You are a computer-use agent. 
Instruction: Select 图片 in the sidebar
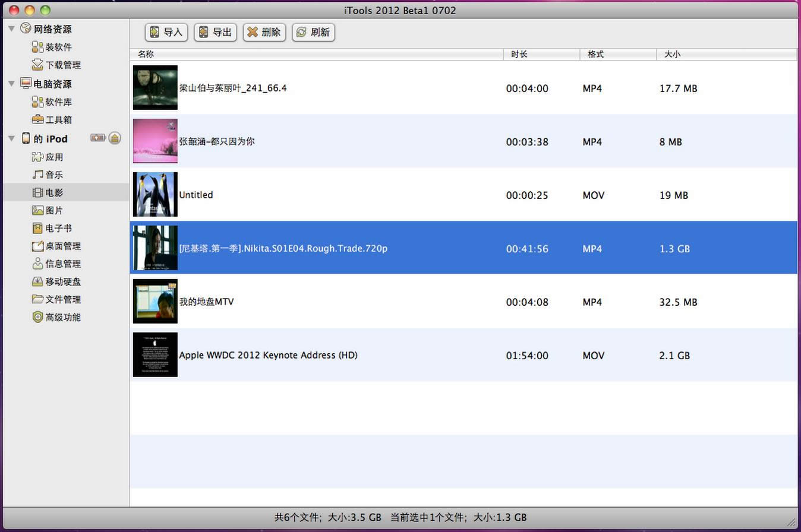54,210
